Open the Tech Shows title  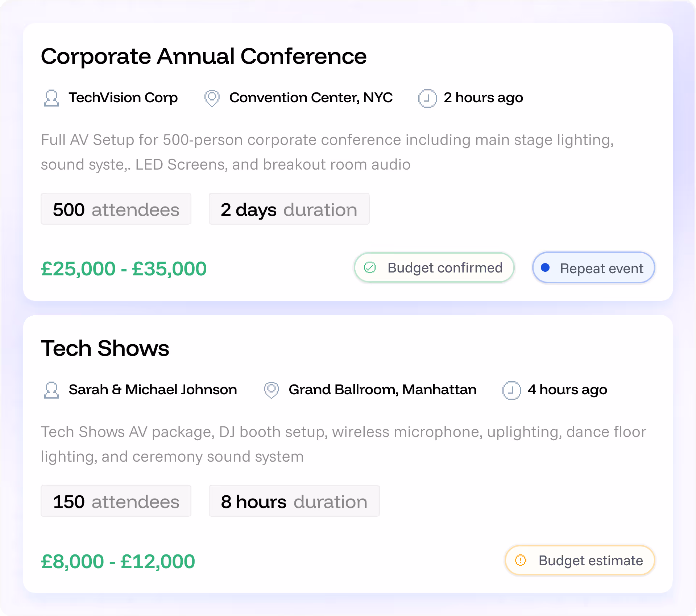tap(105, 349)
